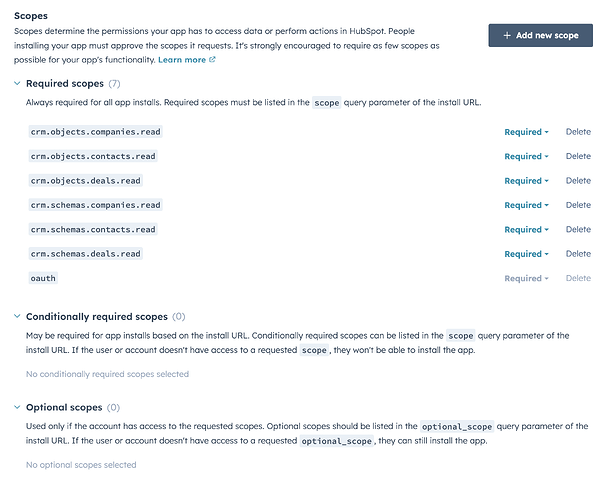Collapse the Optional scopes section
This screenshot has height=500, width=607.
(x=18, y=408)
